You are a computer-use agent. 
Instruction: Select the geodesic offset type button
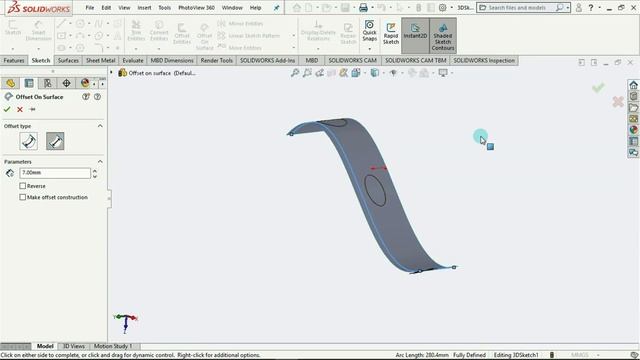pos(29,141)
